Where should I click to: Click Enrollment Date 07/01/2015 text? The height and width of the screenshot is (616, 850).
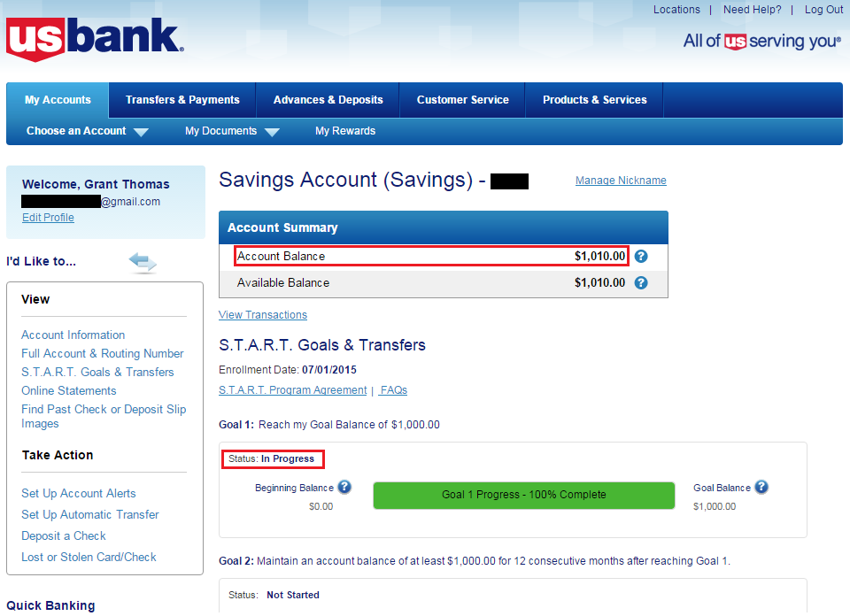tap(288, 370)
